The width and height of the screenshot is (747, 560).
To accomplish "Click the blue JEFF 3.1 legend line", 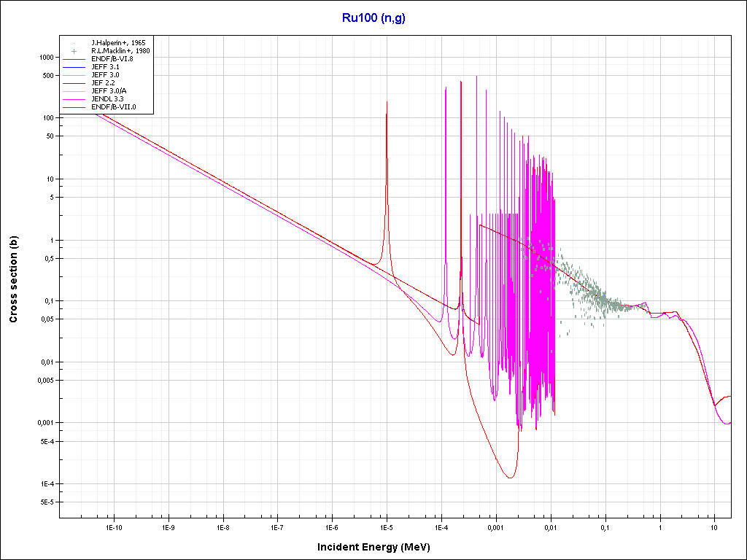I will [x=74, y=67].
